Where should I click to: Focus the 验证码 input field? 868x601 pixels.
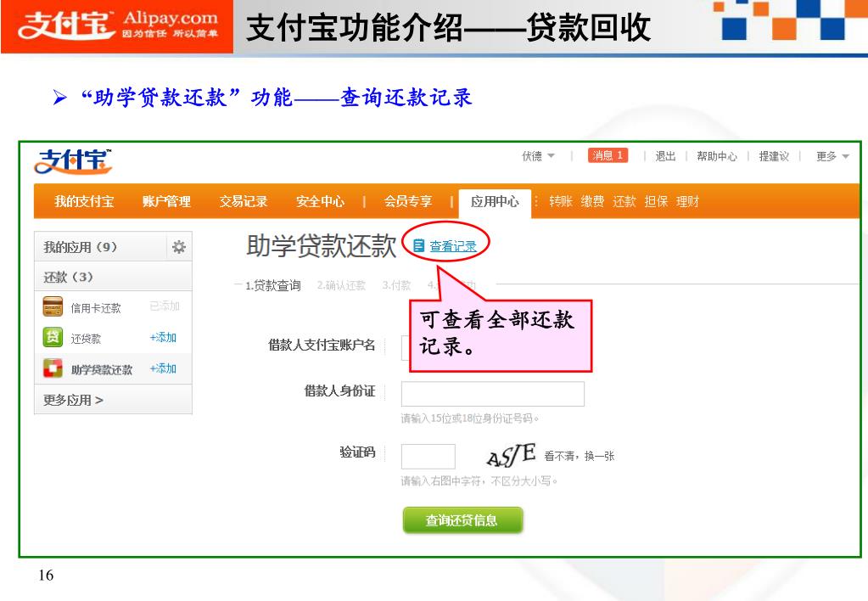(428, 457)
